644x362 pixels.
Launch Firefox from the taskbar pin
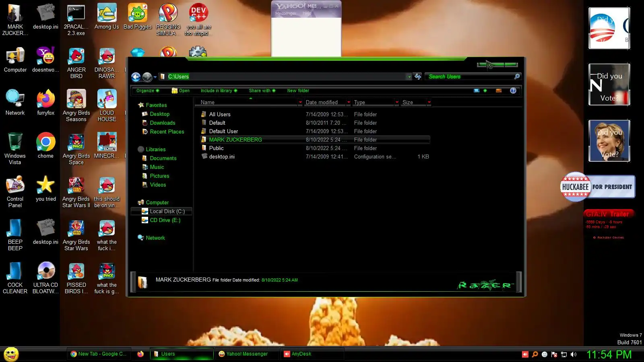point(140,354)
